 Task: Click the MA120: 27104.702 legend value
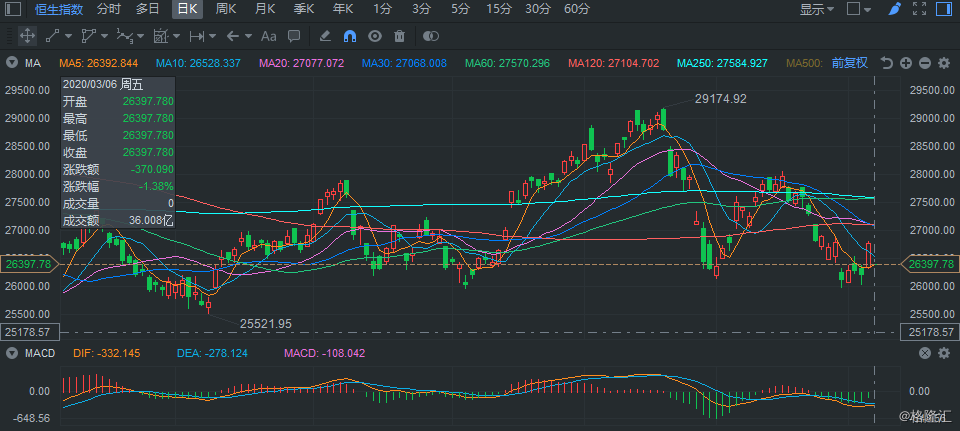pos(614,63)
